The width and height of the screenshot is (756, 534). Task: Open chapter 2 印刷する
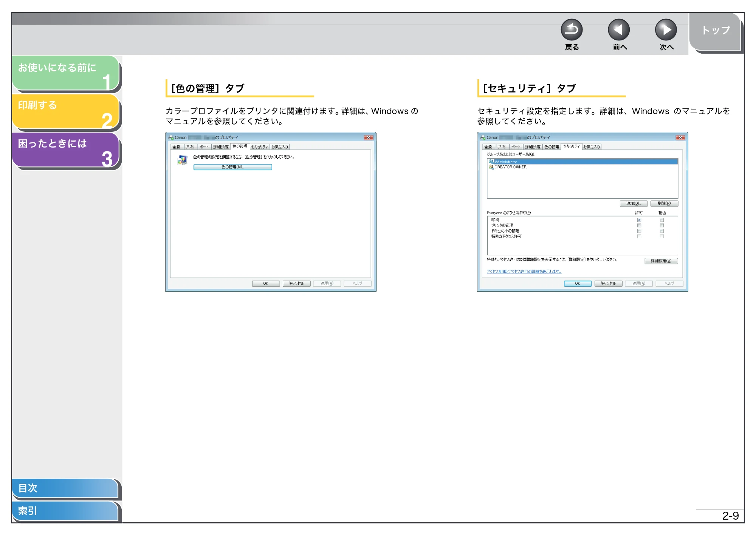point(66,111)
